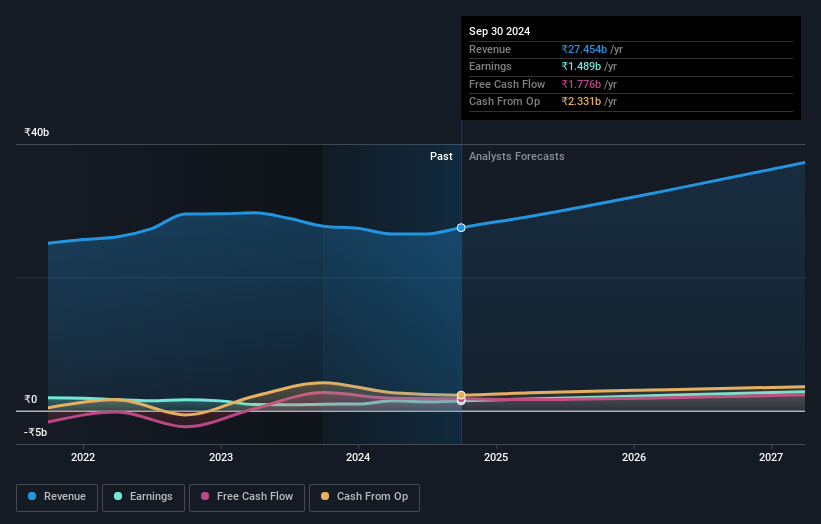Click the ₹0 y-axis label

coord(31,399)
